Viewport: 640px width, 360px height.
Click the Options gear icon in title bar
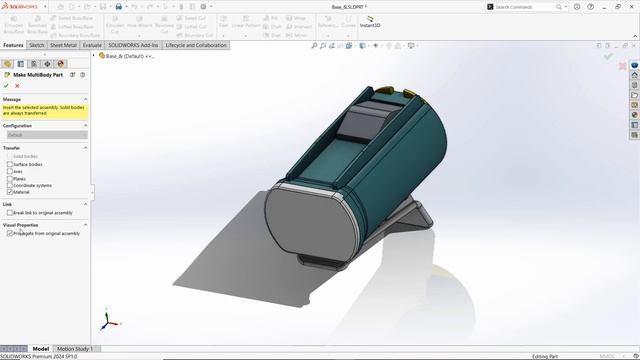point(203,7)
